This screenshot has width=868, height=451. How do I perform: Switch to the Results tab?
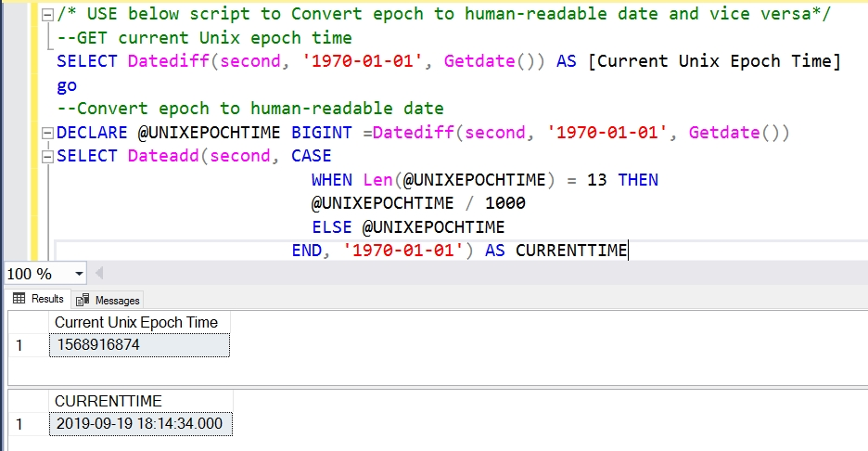click(38, 299)
